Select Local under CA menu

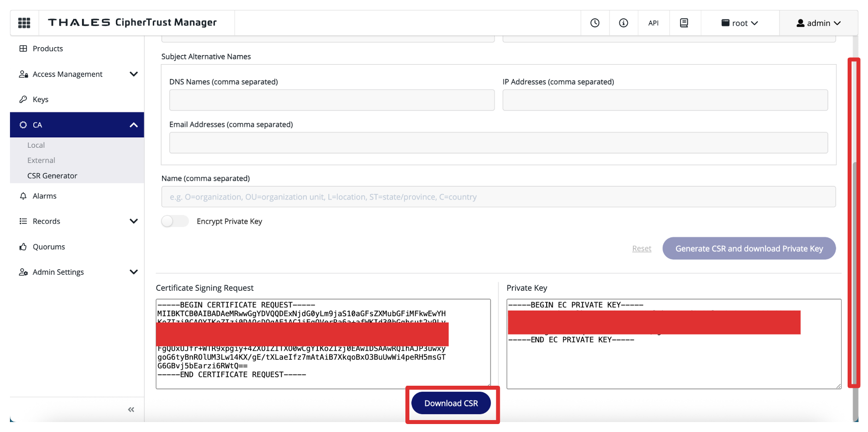click(36, 145)
